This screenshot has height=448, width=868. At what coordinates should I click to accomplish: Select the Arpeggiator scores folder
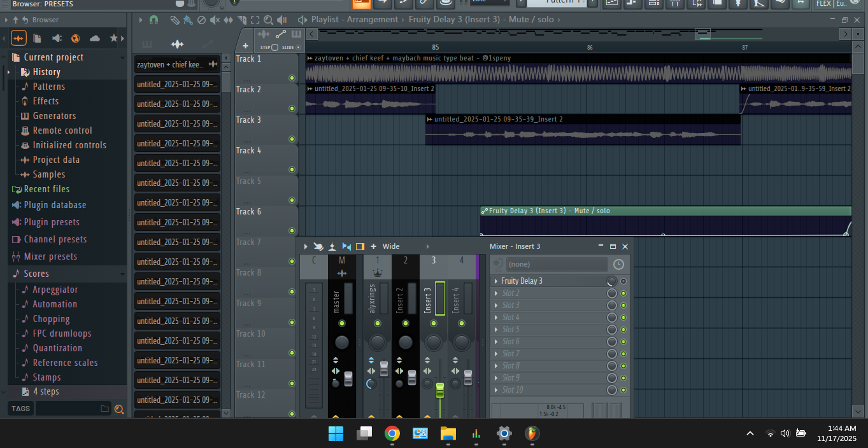[x=55, y=290]
